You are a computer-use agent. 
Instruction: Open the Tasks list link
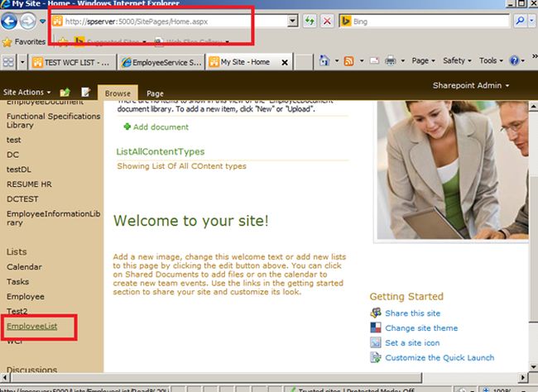point(17,281)
